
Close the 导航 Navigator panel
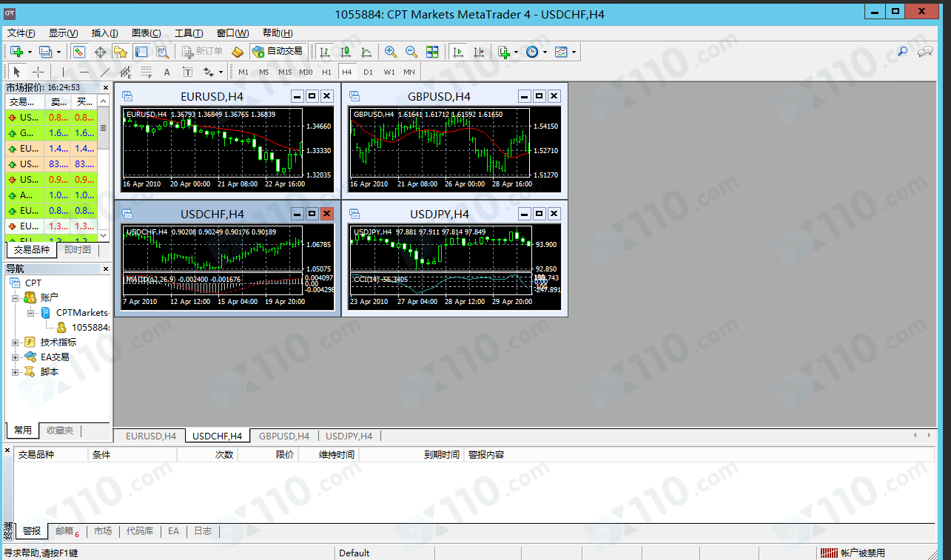point(105,269)
